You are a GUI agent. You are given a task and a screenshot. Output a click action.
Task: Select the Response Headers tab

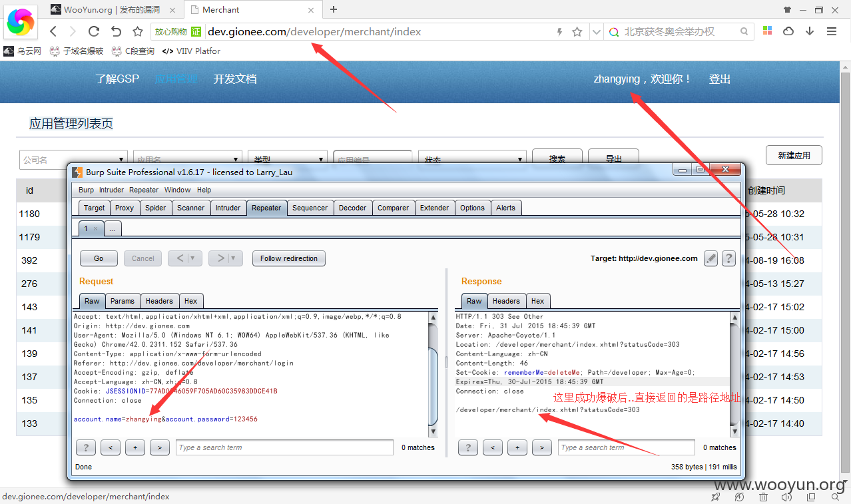pyautogui.click(x=506, y=301)
